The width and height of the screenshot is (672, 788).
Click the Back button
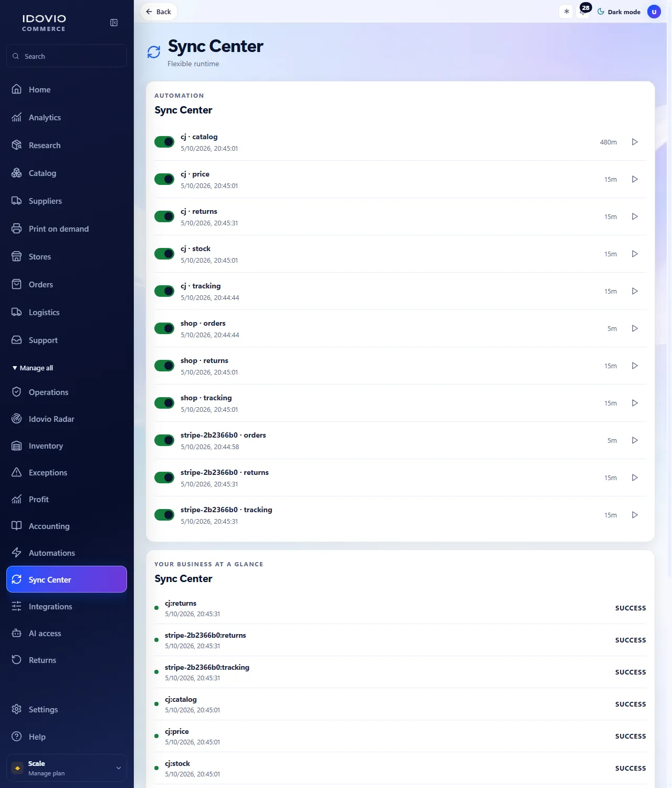pos(159,12)
